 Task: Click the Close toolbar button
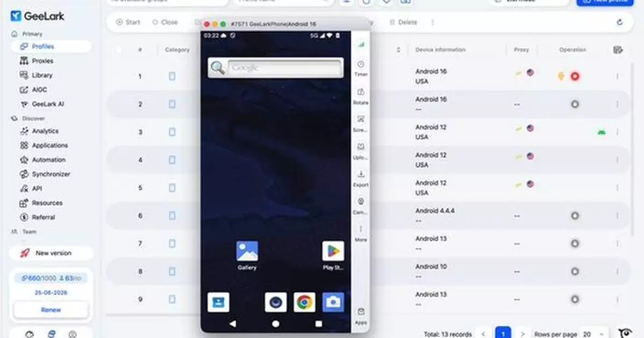165,23
